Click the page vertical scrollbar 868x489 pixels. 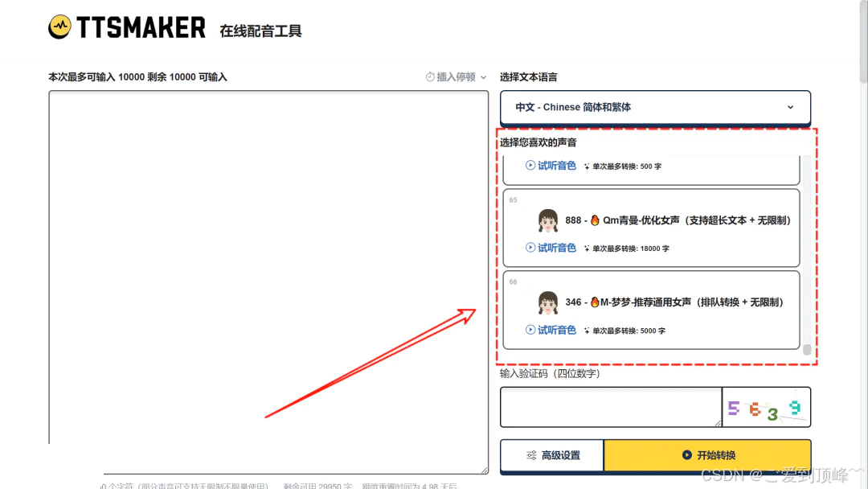pos(863,42)
